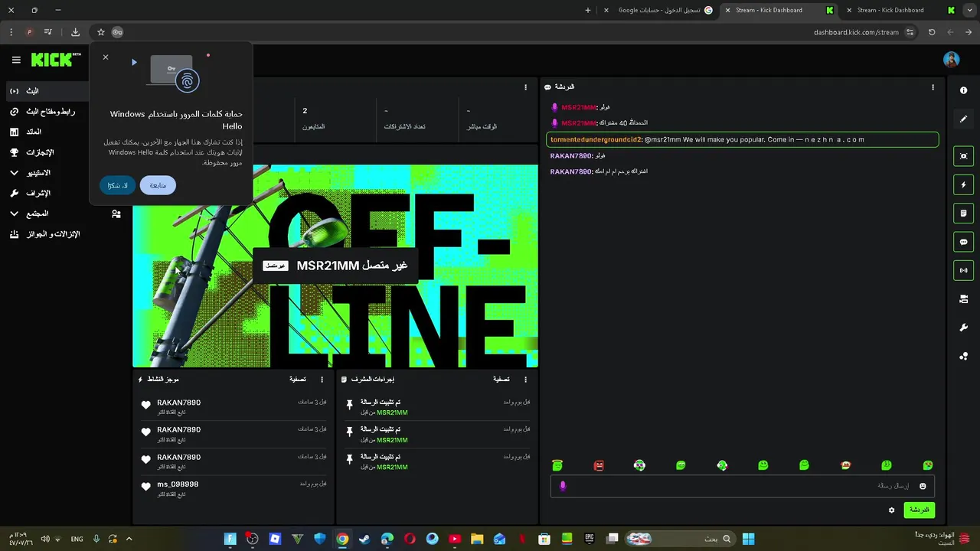Open a new browser tab

pyautogui.click(x=588, y=10)
